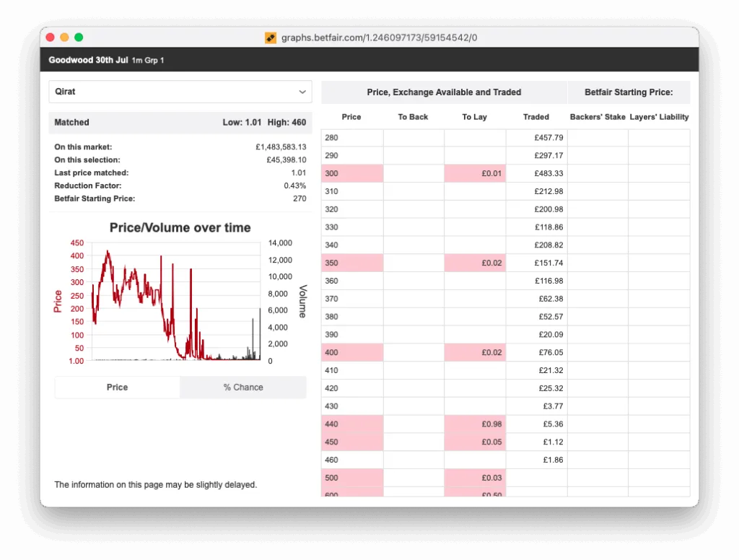This screenshot has height=560, width=739.
Task: Click the 460 price cell
Action: click(x=352, y=460)
